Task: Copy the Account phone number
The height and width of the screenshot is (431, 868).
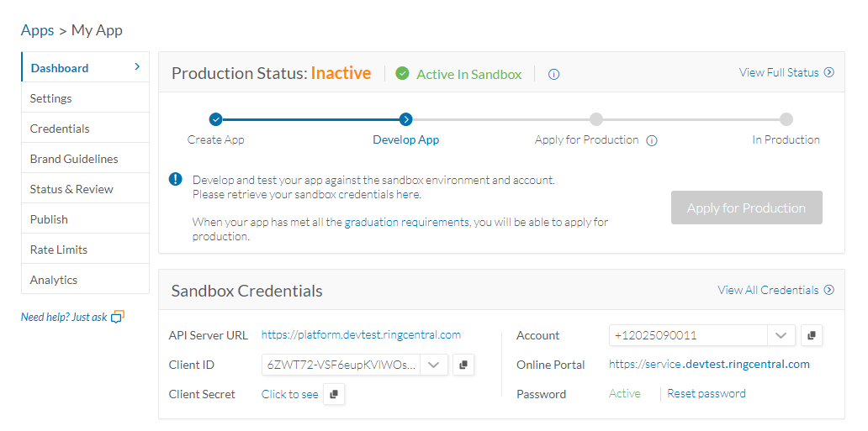Action: pyautogui.click(x=812, y=335)
